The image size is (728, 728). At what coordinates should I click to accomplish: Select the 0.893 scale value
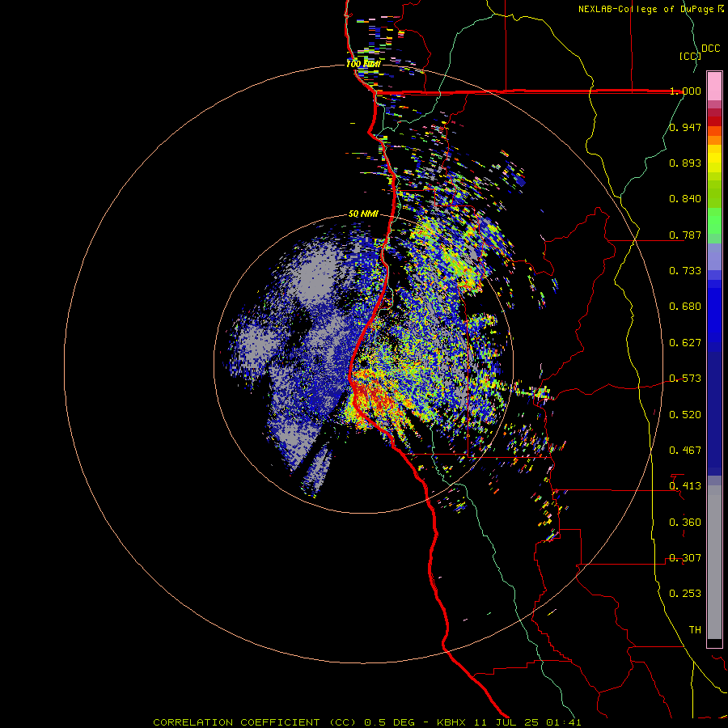(x=685, y=163)
